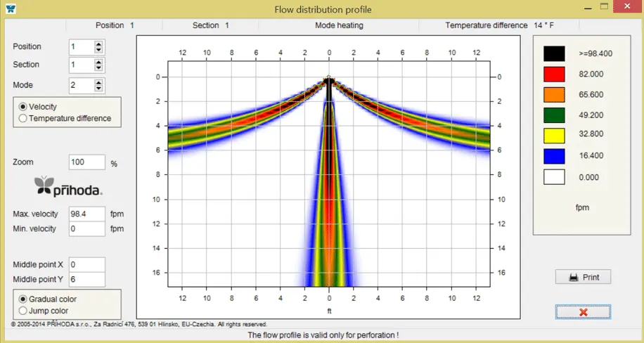Click the Mode input field
The height and width of the screenshot is (343, 644).
click(x=82, y=86)
